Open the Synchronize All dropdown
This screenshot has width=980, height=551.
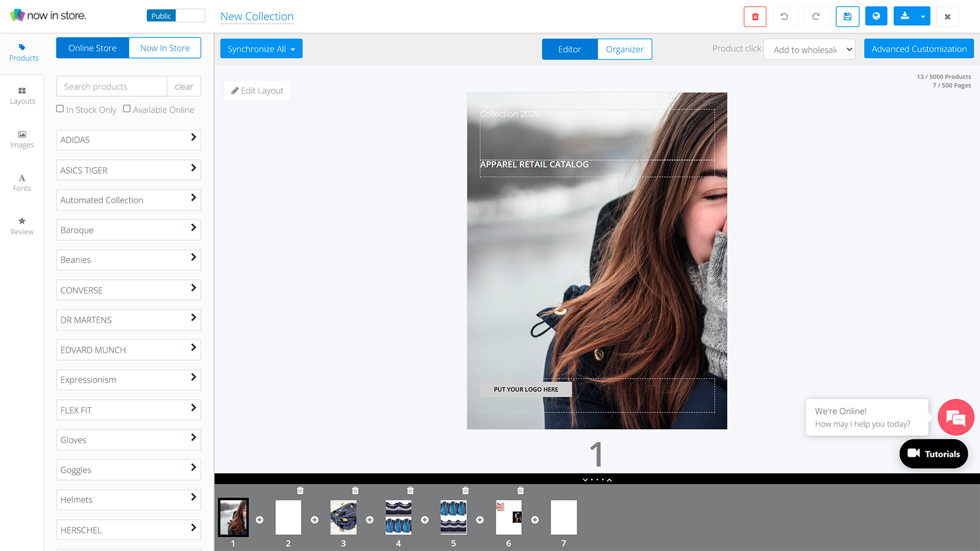(x=261, y=49)
